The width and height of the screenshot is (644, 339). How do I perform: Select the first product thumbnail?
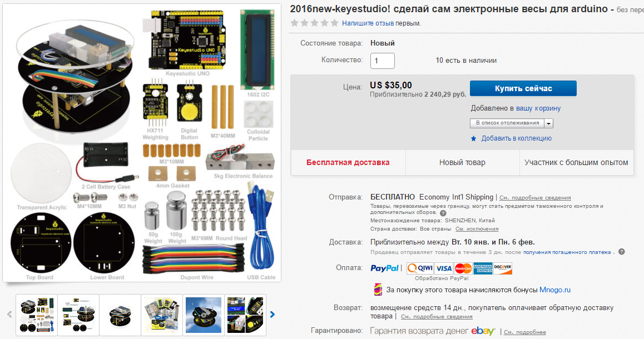point(37,315)
